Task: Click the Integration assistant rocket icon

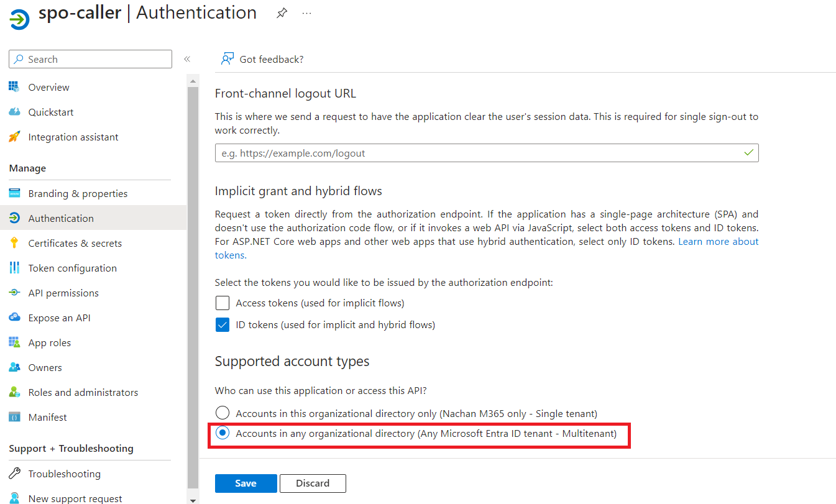Action: tap(14, 137)
